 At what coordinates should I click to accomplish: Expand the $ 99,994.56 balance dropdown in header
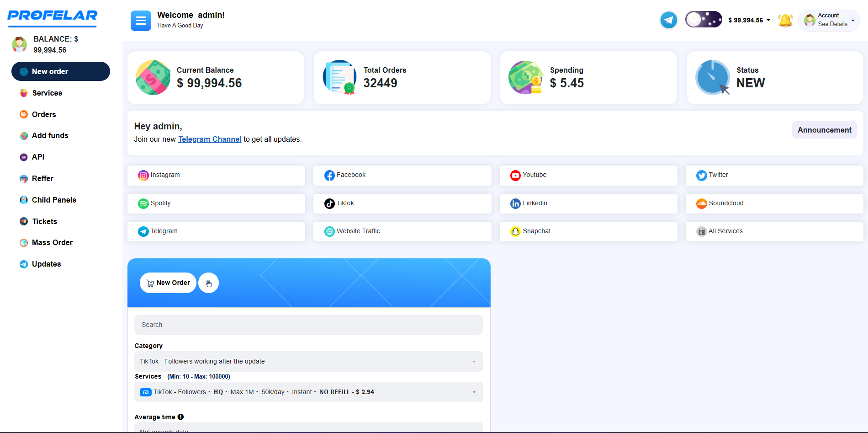(x=749, y=20)
